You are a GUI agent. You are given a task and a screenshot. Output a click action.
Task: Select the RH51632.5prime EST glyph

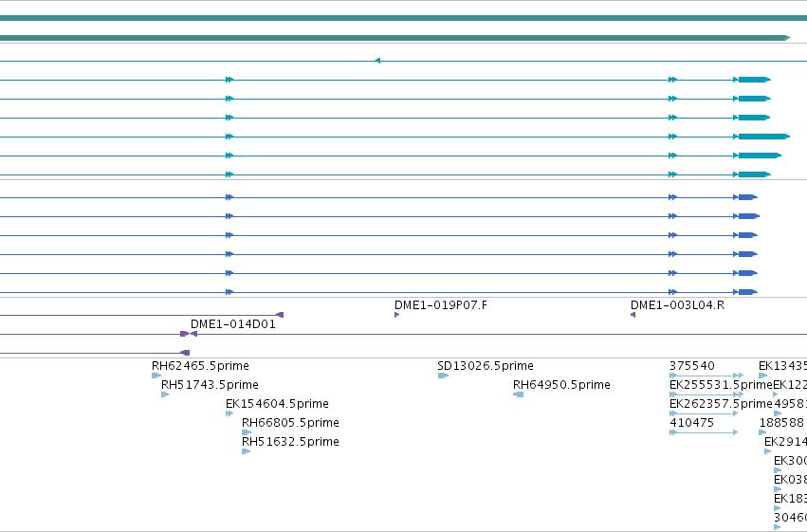point(246,451)
